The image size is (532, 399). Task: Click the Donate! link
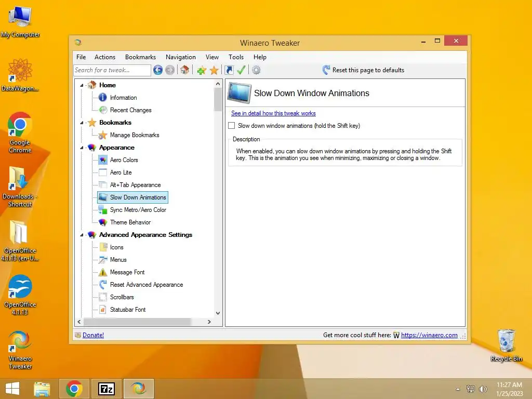tap(93, 335)
